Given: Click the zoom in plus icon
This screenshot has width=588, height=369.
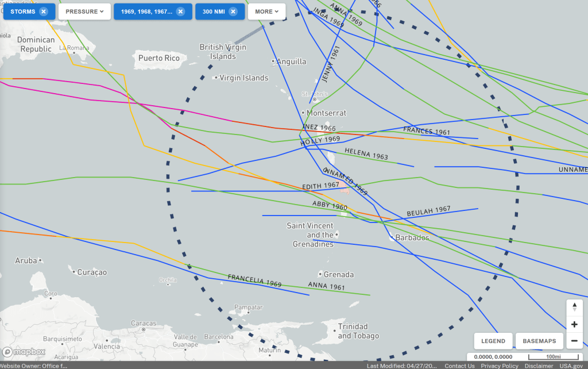Looking at the screenshot, I should point(574,324).
